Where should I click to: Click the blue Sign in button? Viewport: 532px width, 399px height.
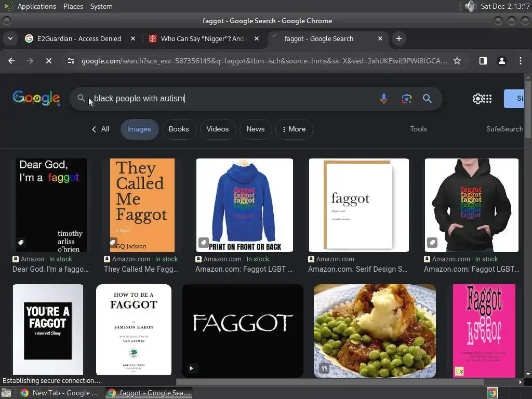[514, 98]
